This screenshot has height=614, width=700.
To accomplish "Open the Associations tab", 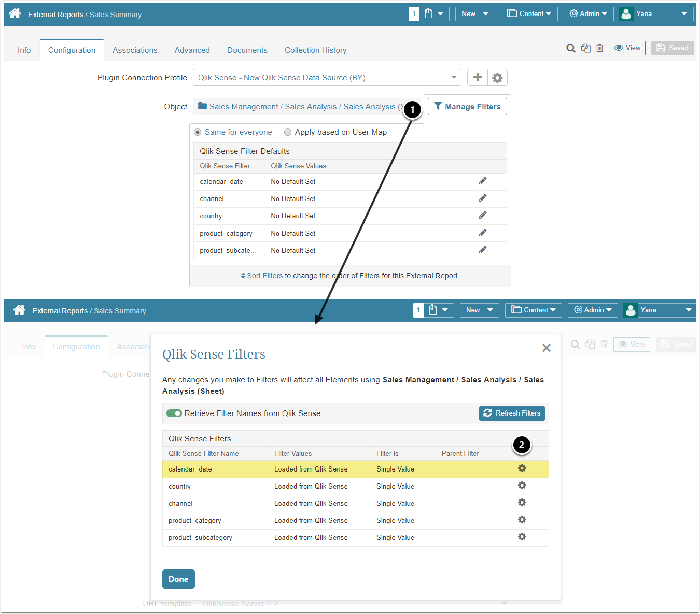I will (x=135, y=50).
